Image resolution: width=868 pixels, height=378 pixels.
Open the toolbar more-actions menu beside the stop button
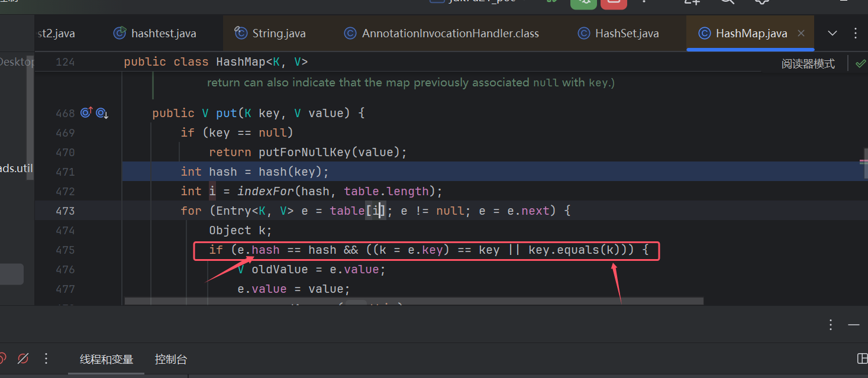645,2
